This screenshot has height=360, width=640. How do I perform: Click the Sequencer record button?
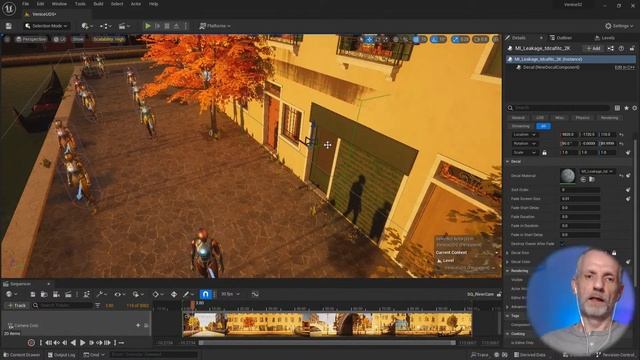[31, 343]
